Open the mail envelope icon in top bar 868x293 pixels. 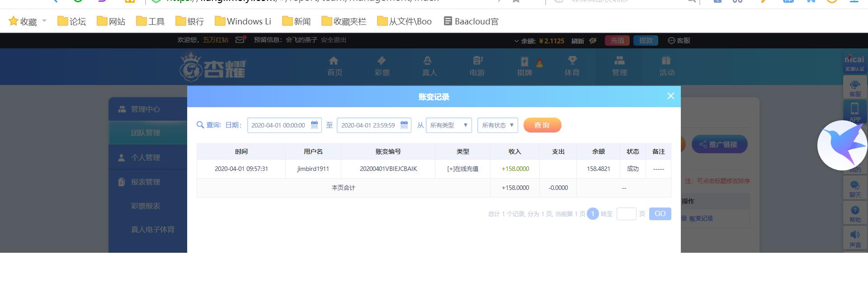point(240,40)
